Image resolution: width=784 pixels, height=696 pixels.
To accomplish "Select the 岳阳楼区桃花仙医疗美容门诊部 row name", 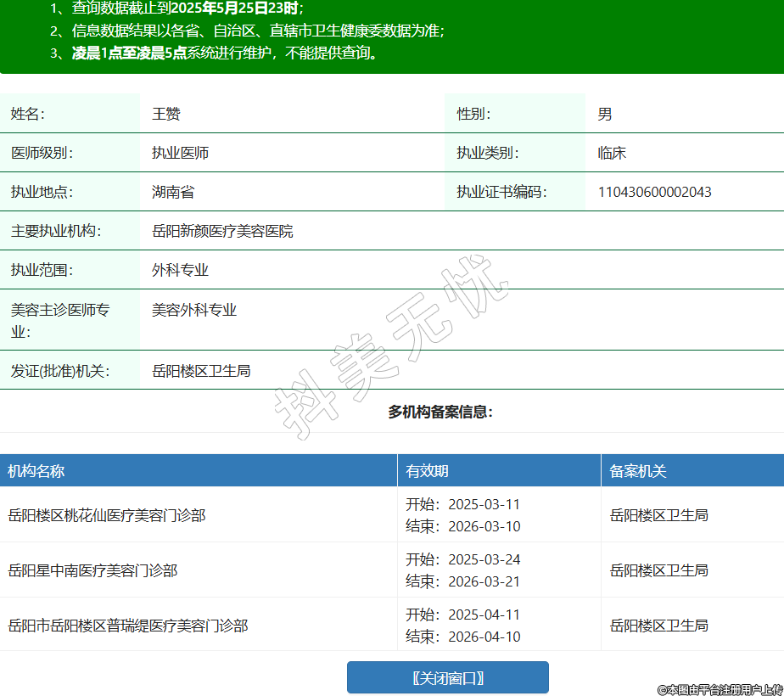I will pyautogui.click(x=107, y=515).
